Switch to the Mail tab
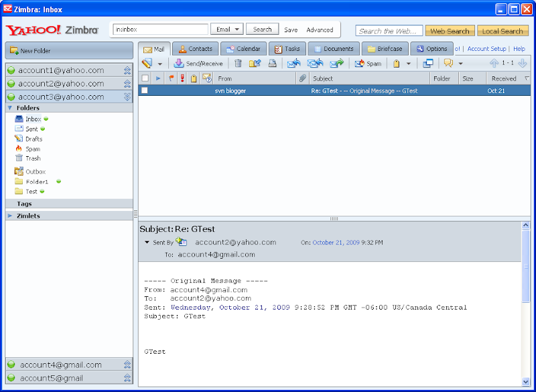The image size is (536, 392). coord(154,49)
